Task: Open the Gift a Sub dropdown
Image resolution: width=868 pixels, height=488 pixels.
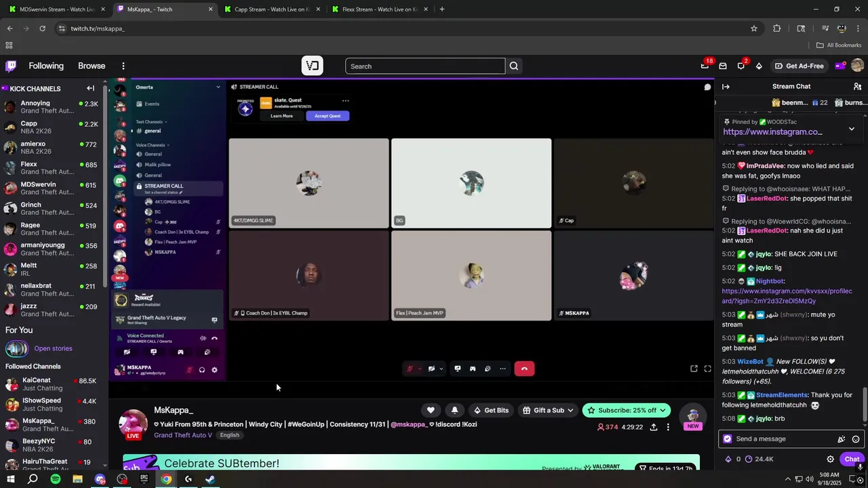Action: tap(548, 410)
